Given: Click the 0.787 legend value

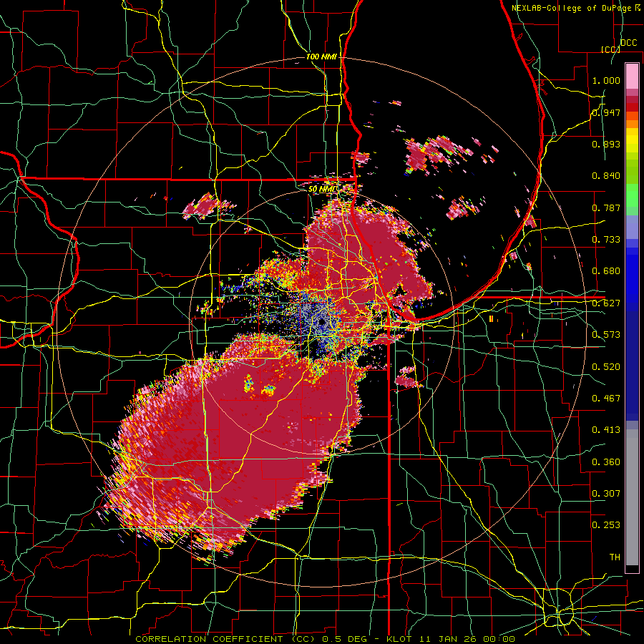Looking at the screenshot, I should point(606,208).
